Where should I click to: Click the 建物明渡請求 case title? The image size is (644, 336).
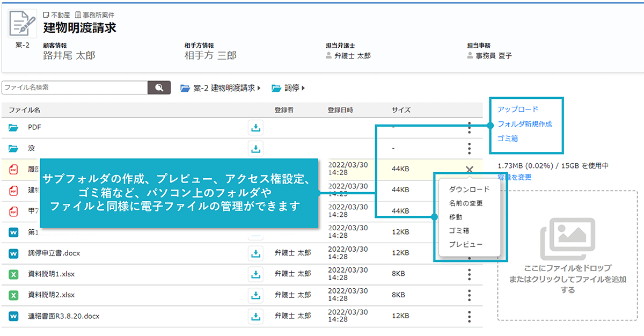pos(79,28)
